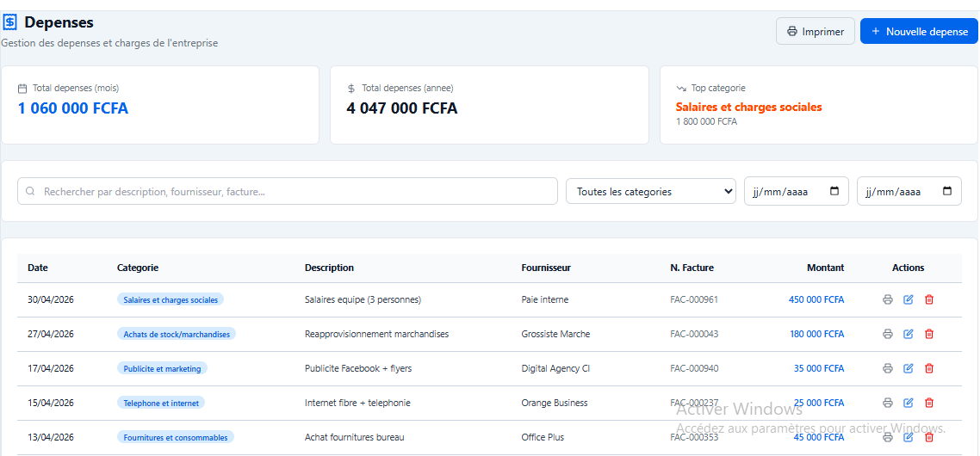Create a Nouvelle depense
Screen dimensions: 980x456
[x=920, y=31]
